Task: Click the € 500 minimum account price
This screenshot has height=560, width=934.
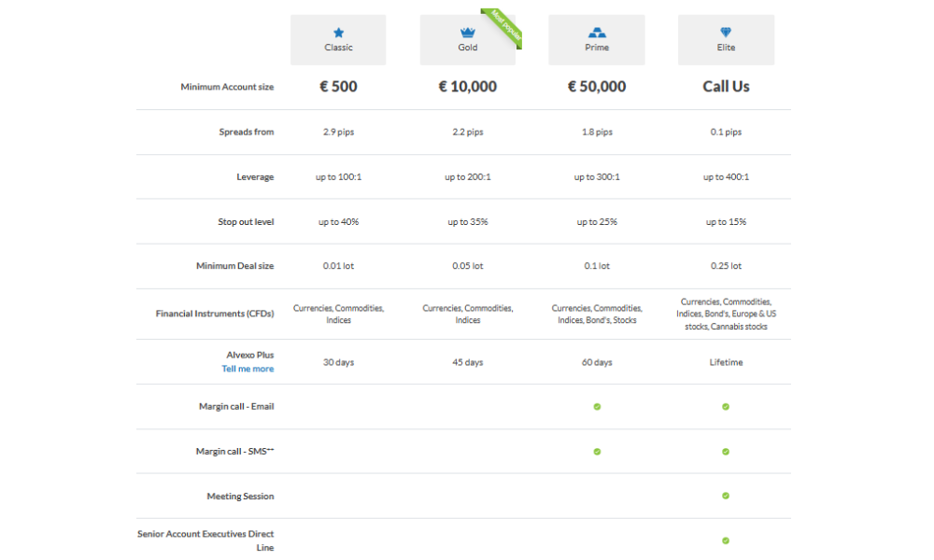Action: click(338, 87)
